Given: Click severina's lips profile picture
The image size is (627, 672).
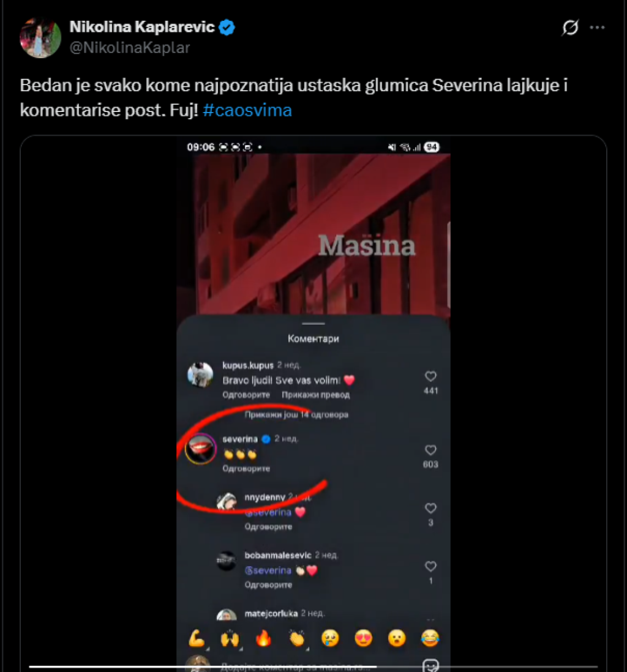Looking at the screenshot, I should 200,449.
